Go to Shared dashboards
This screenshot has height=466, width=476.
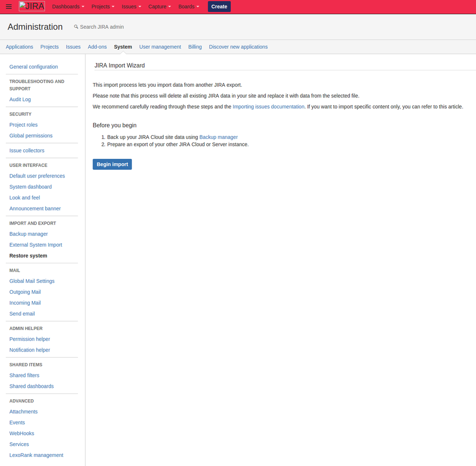31,386
